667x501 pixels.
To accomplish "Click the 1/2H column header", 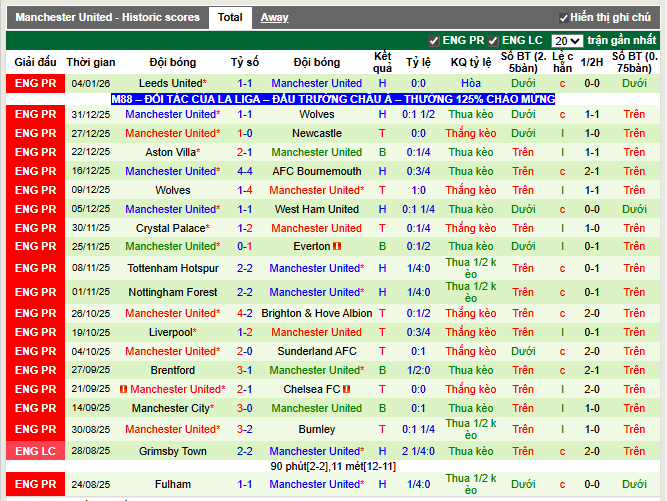I will 592,62.
